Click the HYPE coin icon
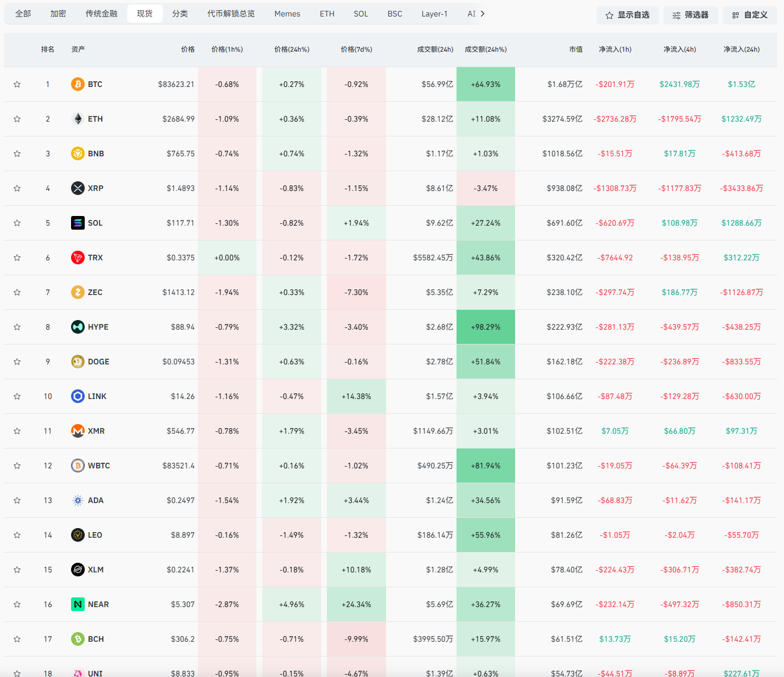This screenshot has width=784, height=677. click(78, 327)
